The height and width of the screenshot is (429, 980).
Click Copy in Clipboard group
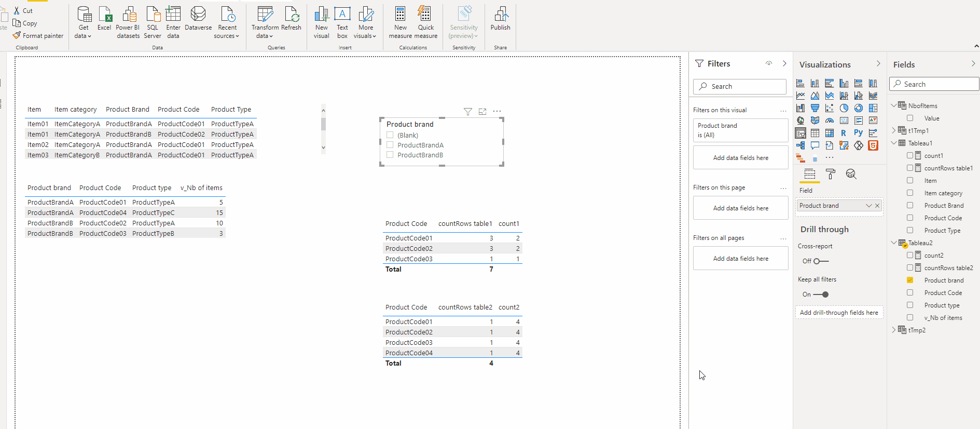[x=25, y=23]
